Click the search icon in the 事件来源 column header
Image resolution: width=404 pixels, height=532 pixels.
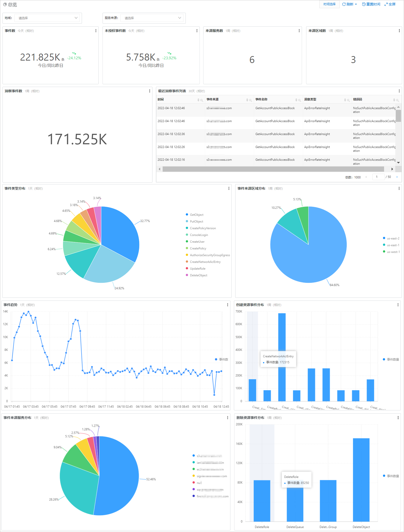pyautogui.click(x=250, y=100)
